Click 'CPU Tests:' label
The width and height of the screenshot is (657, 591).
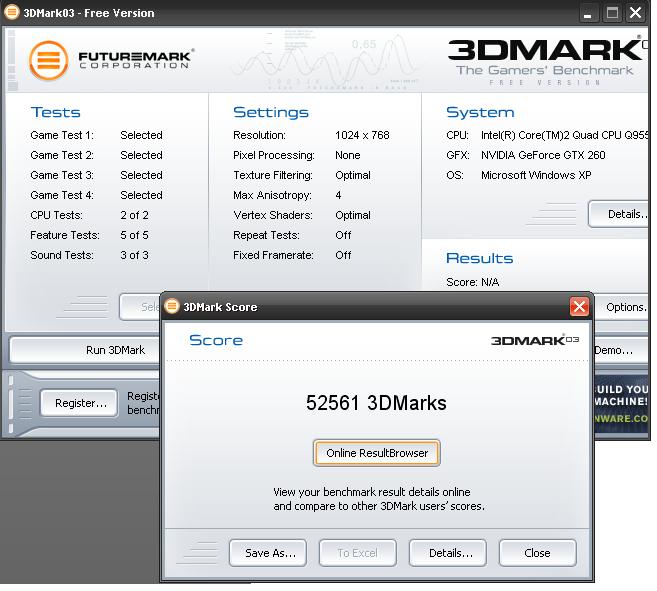coord(56,215)
